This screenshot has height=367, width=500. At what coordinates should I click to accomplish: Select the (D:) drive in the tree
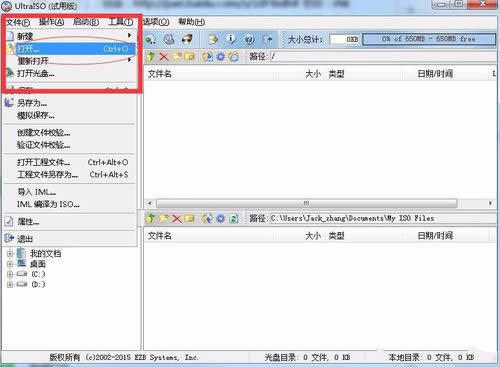point(38,284)
